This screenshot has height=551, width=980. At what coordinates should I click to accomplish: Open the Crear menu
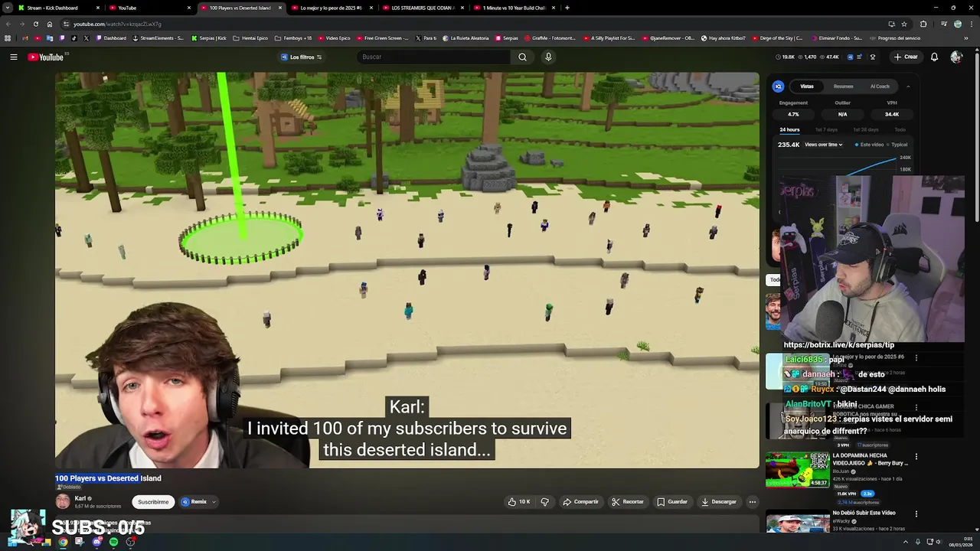[905, 57]
